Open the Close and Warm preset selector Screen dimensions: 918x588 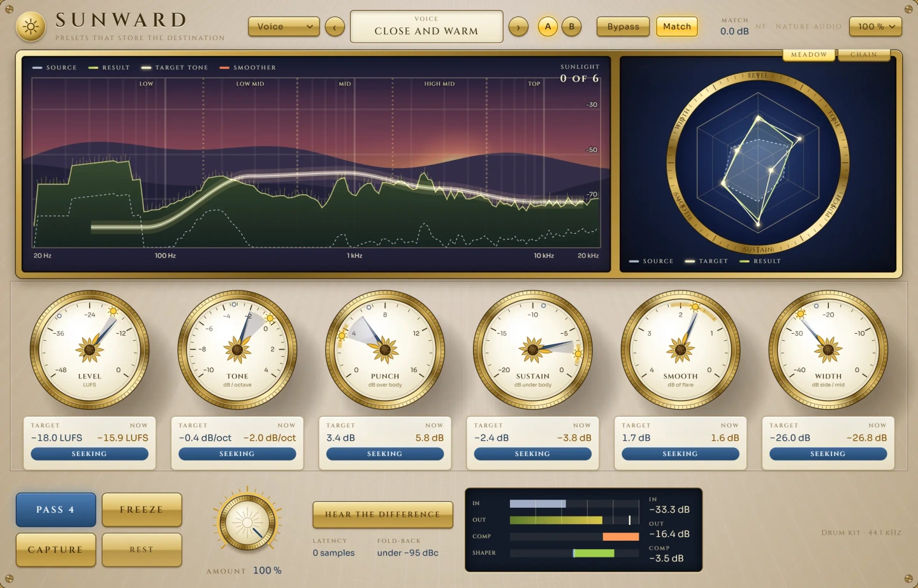[426, 27]
